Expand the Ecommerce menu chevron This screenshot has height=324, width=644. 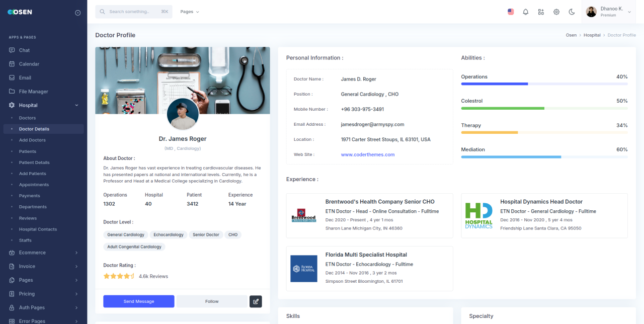(76, 253)
